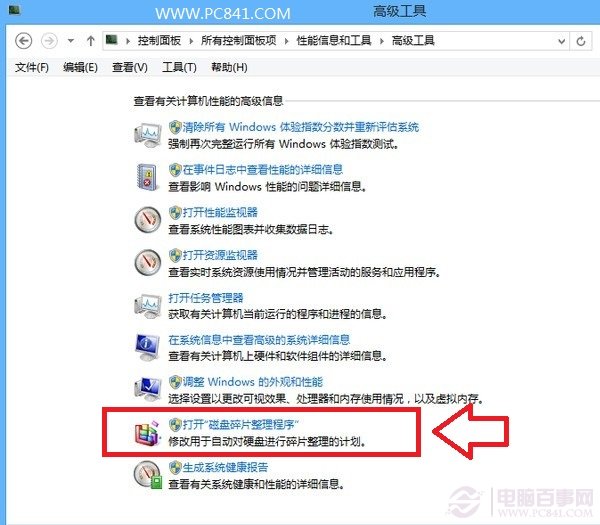Click 打开性能监视器 link
This screenshot has width=600, height=525.
(220, 212)
